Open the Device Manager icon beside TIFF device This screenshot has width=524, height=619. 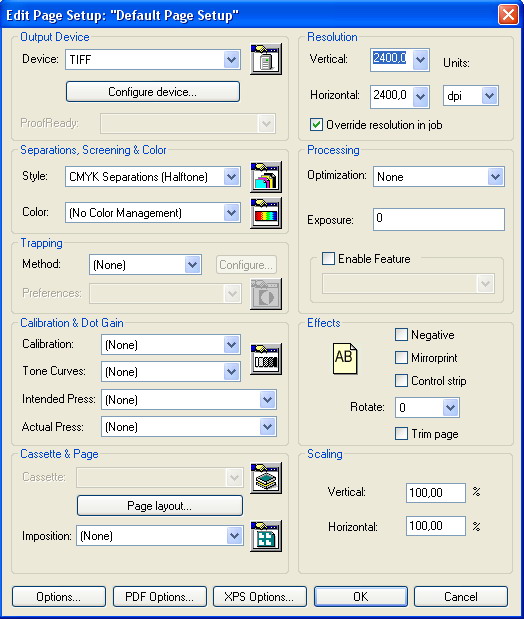tap(266, 59)
